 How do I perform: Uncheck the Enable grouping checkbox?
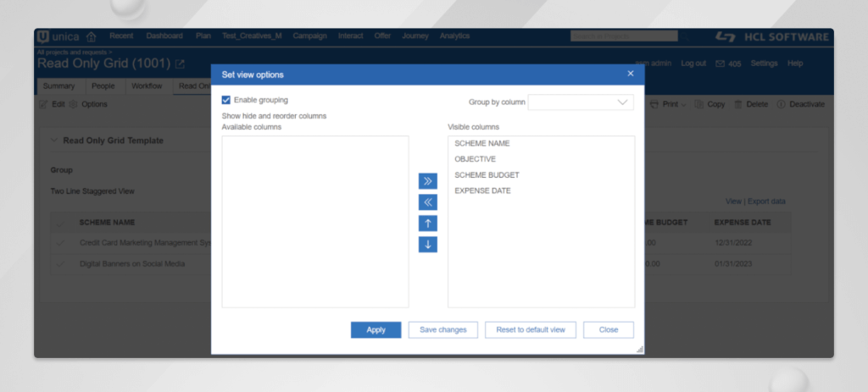(x=226, y=100)
